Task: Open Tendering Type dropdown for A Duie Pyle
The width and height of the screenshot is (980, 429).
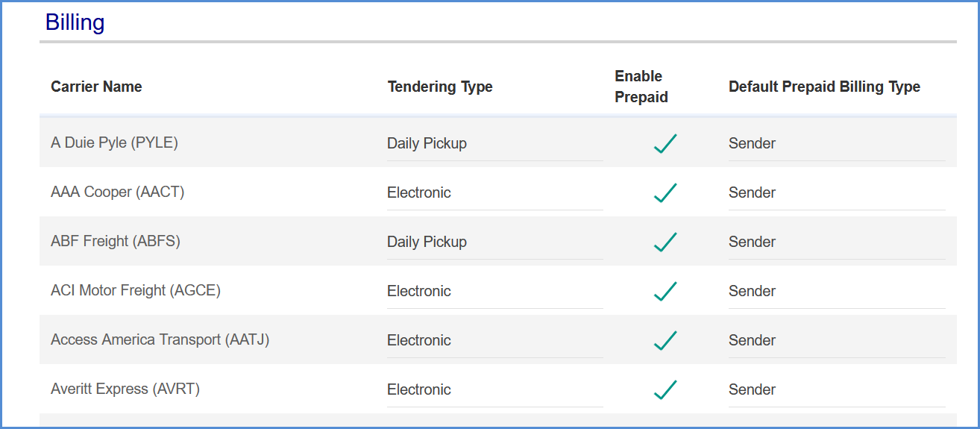Action: [x=494, y=144]
